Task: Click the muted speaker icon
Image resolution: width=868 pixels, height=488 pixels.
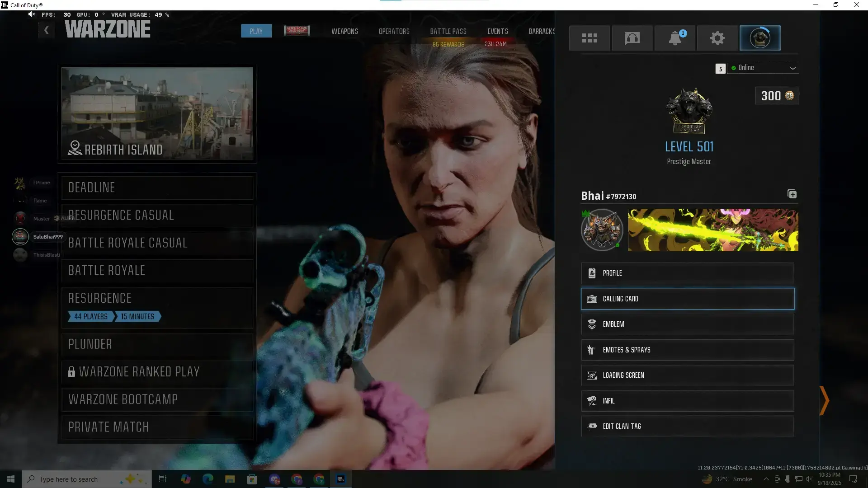Action: [x=31, y=14]
